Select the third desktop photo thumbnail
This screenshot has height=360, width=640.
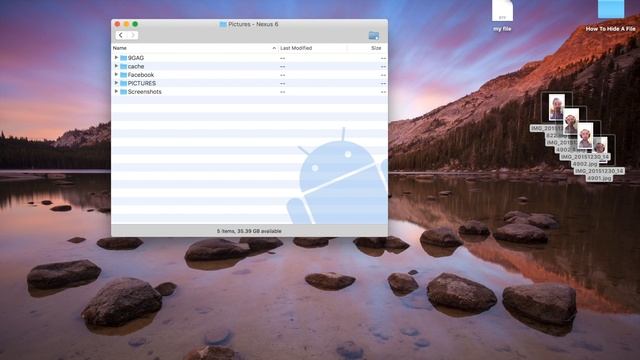click(585, 136)
